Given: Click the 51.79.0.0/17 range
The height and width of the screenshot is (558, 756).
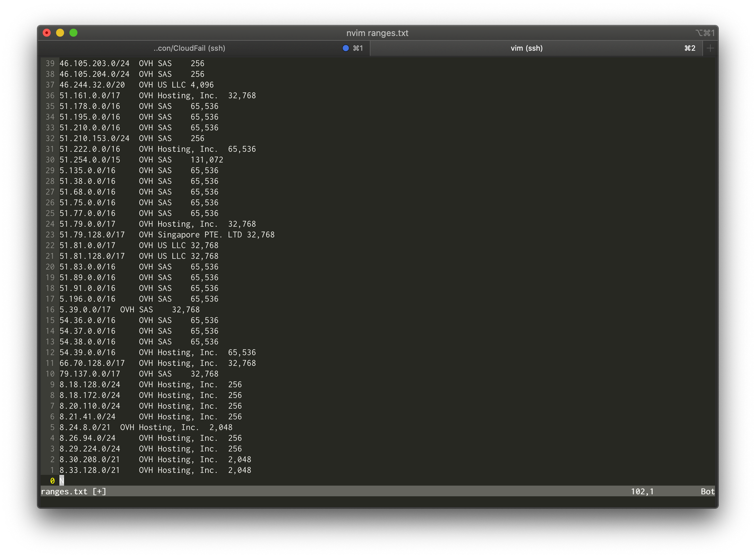Looking at the screenshot, I should coord(87,224).
